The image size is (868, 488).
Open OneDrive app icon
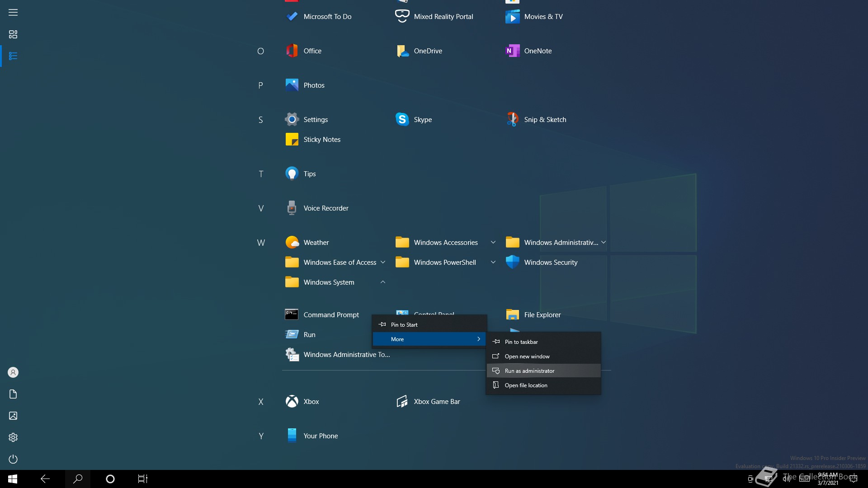402,51
